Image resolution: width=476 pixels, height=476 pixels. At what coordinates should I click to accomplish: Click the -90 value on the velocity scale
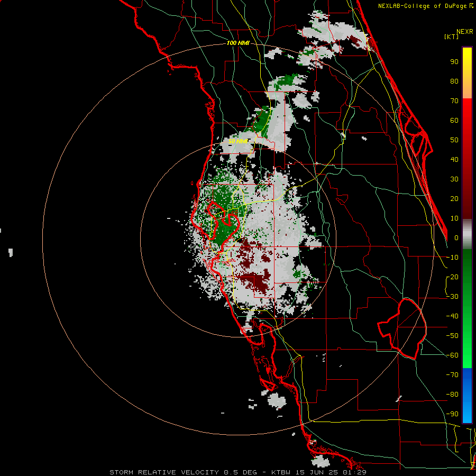click(x=452, y=414)
